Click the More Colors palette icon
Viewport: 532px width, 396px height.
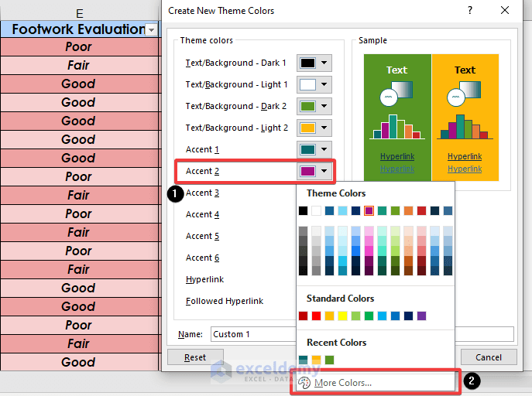(304, 383)
